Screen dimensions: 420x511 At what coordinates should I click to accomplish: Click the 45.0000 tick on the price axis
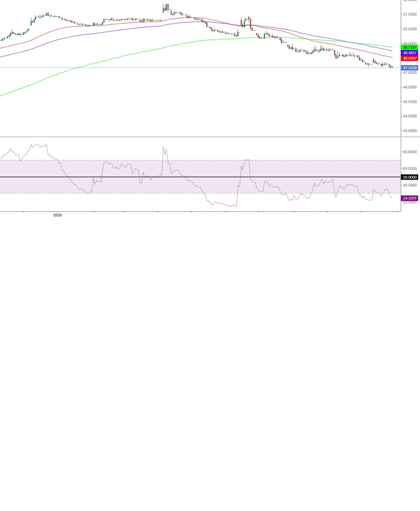coord(410,102)
